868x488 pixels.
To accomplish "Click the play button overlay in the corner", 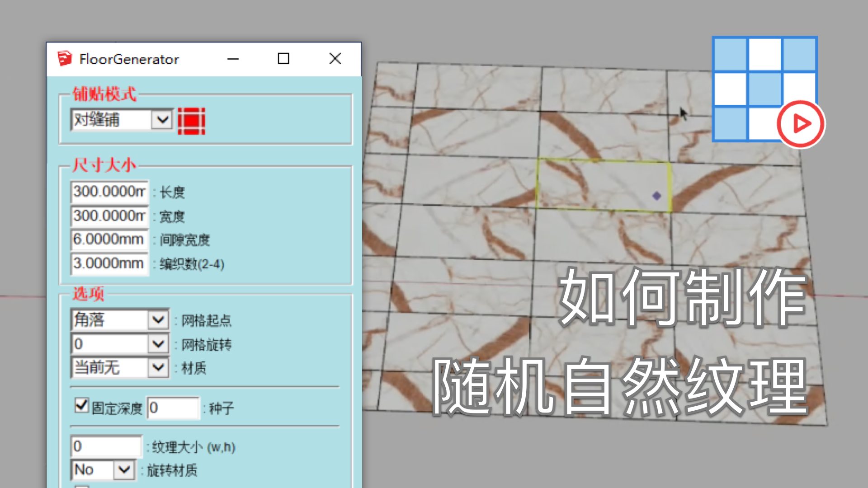I will (x=799, y=123).
